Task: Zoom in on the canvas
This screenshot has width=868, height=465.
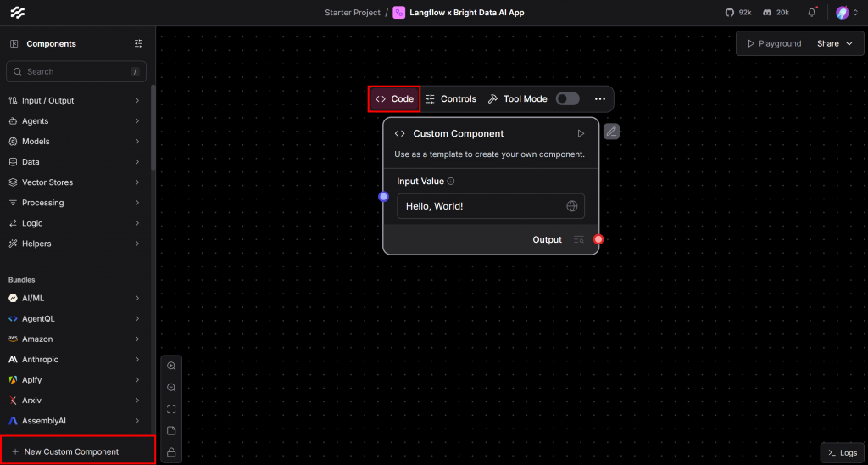Action: pos(171,366)
